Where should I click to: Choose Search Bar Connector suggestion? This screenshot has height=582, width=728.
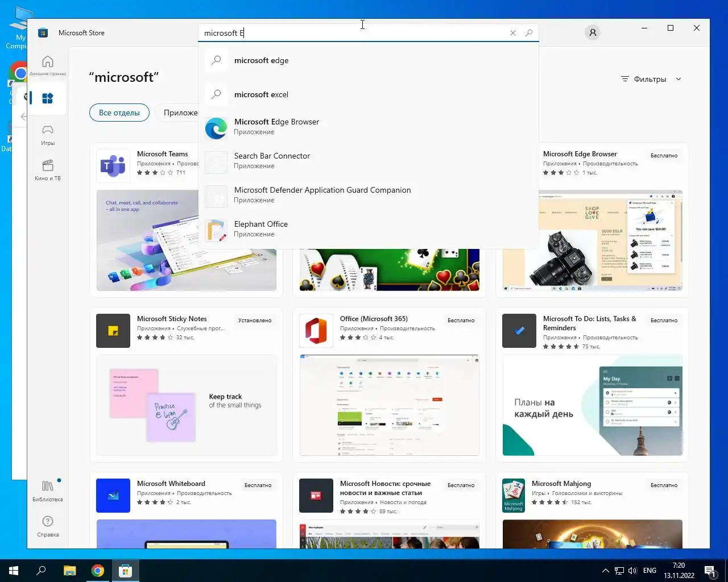[x=368, y=163]
